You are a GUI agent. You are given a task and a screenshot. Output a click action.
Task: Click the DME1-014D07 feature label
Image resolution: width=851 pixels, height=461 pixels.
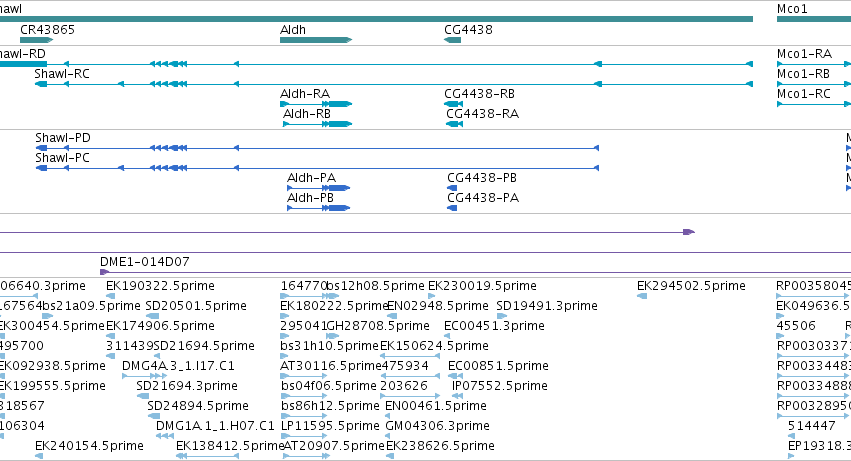point(145,262)
